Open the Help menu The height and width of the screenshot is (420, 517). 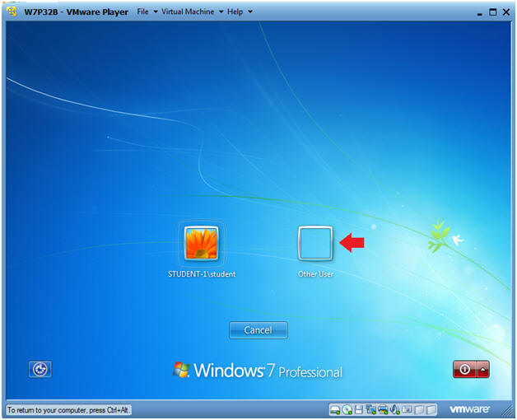(x=235, y=12)
